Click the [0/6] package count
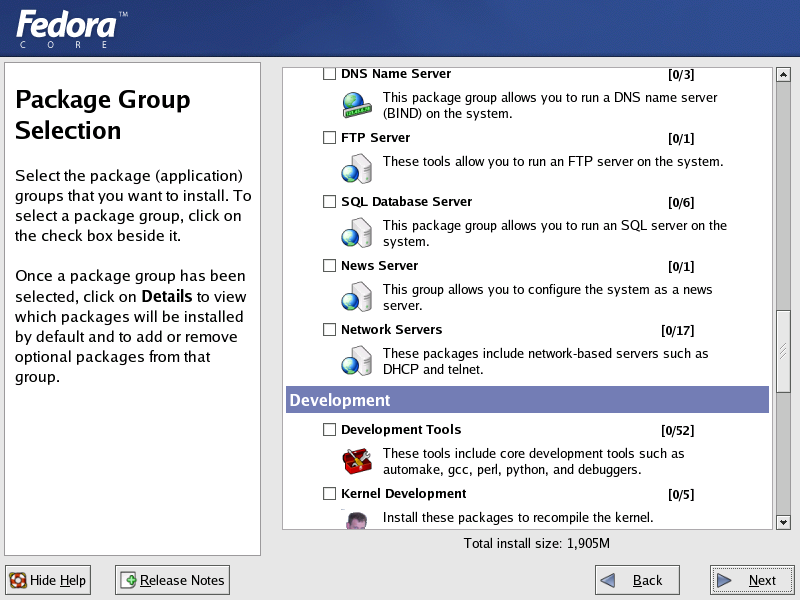Viewport: 800px width, 600px height. [x=681, y=203]
